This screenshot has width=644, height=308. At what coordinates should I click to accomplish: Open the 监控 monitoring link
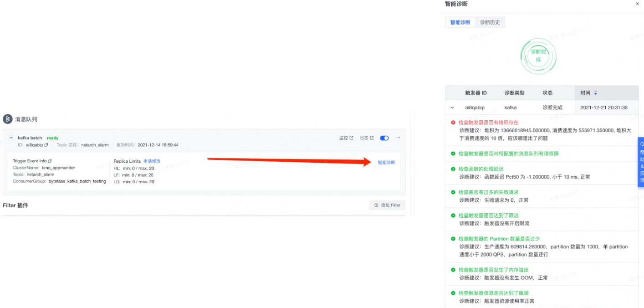pos(346,138)
